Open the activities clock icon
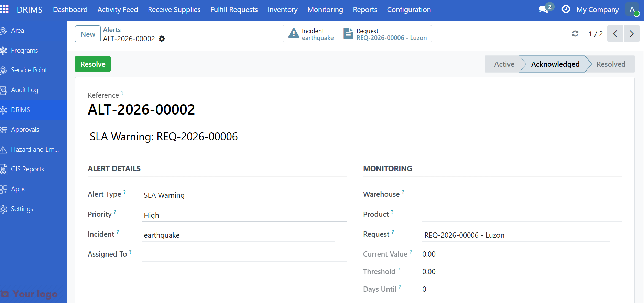The height and width of the screenshot is (303, 644). pyautogui.click(x=566, y=9)
